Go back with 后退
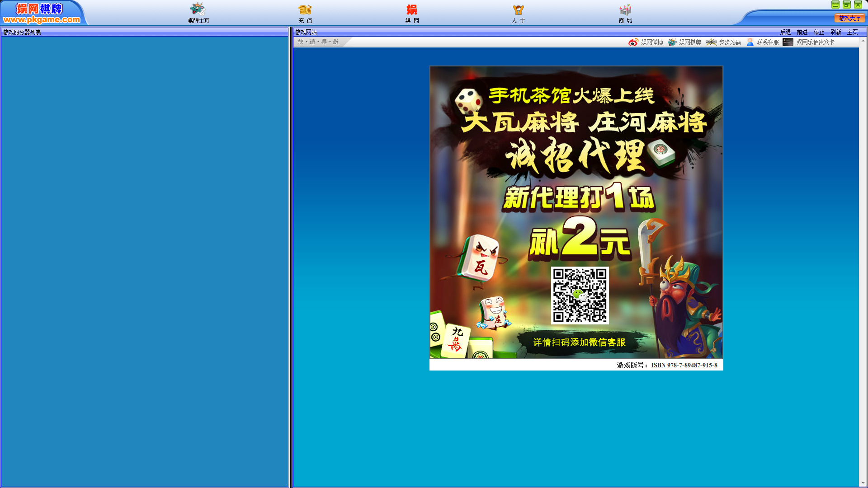The height and width of the screenshot is (488, 868). coord(785,32)
